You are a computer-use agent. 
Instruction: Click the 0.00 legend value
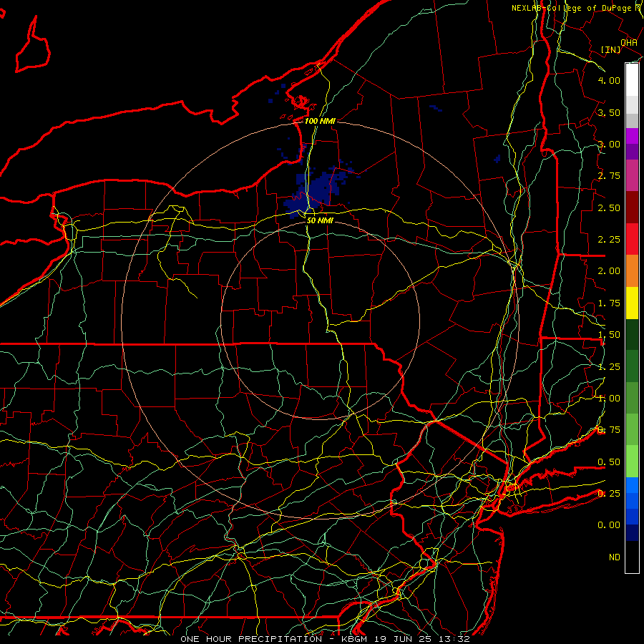[x=609, y=525]
